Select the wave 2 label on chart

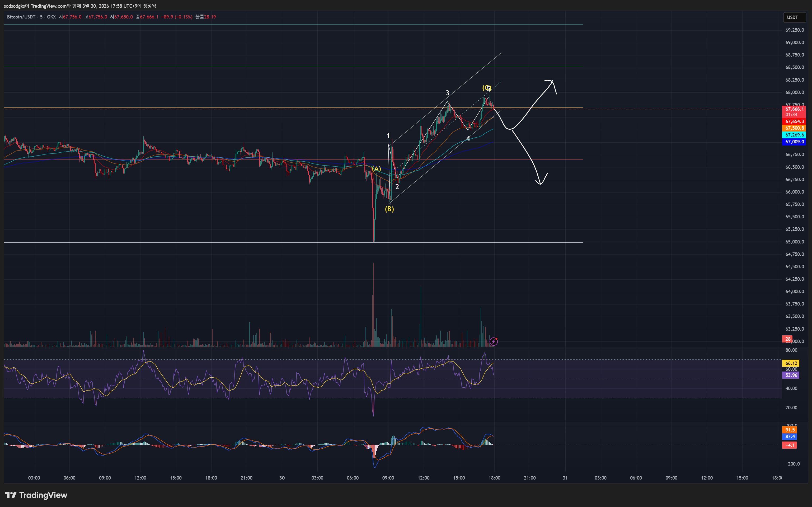tap(397, 187)
